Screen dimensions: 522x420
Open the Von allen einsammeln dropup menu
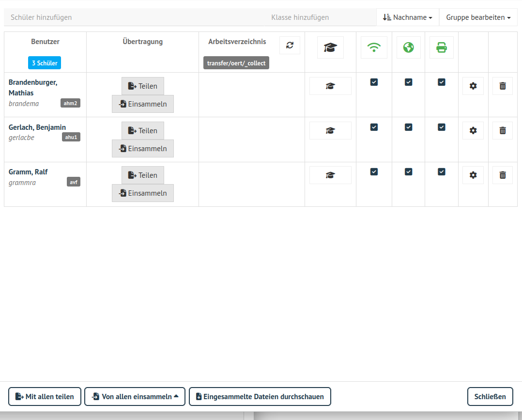click(x=135, y=397)
